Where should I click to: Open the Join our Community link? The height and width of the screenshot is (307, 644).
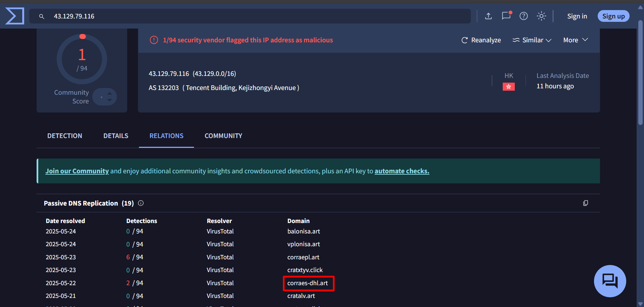pyautogui.click(x=77, y=171)
